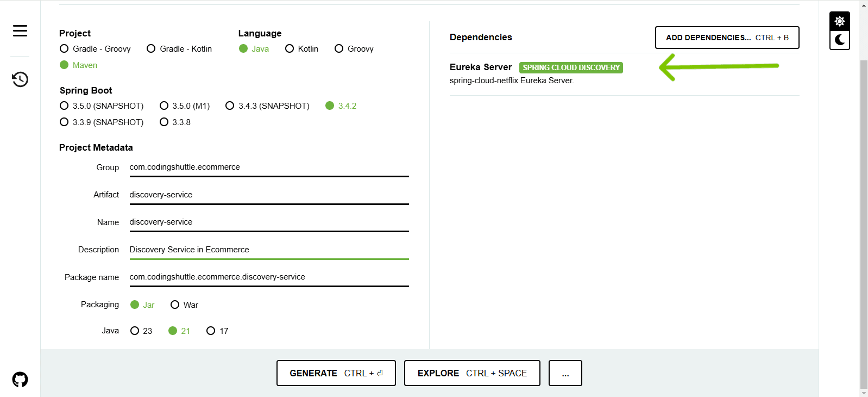The height and width of the screenshot is (397, 868).
Task: Click the Dependencies heading
Action: click(x=481, y=38)
